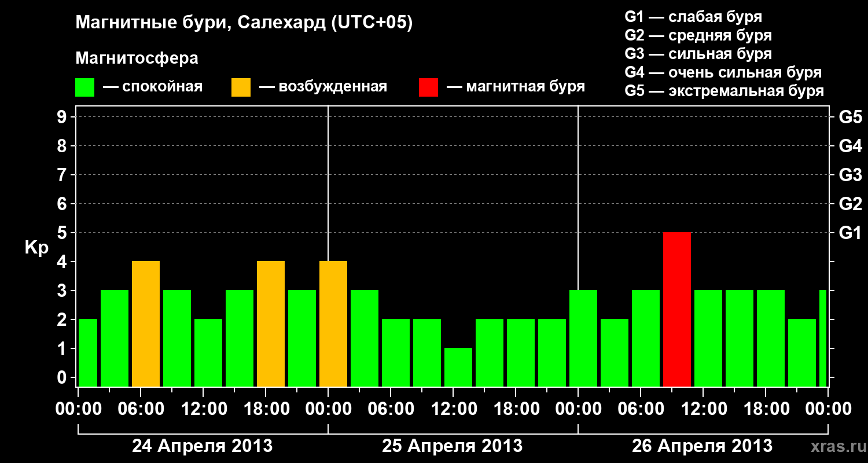The image size is (868, 463).
Task: Click the 'G3' label on the right axis
Action: (x=850, y=175)
